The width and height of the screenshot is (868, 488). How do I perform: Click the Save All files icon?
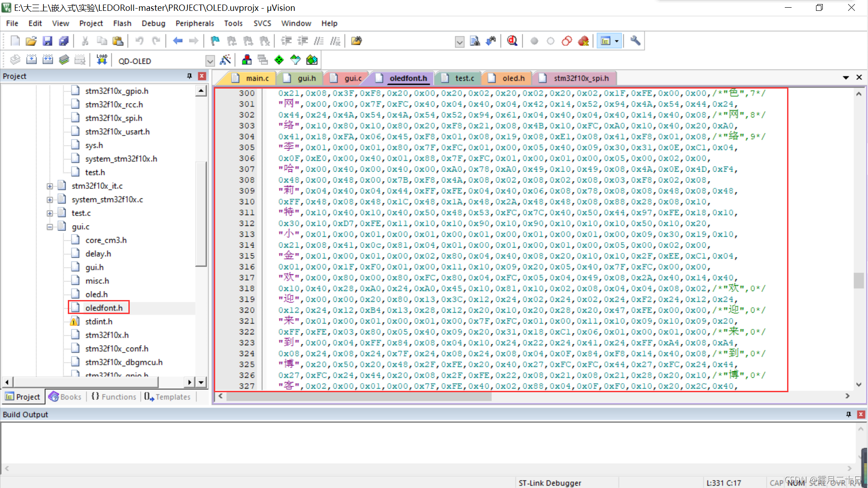(x=64, y=41)
